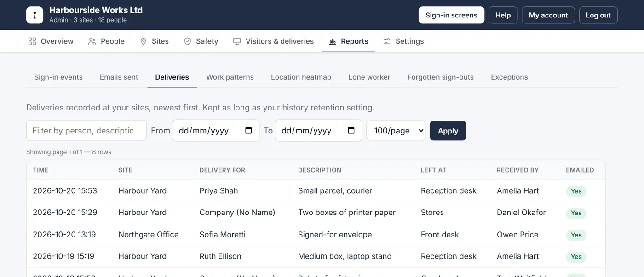Image resolution: width=644 pixels, height=277 pixels.
Task: Open the Exceptions tab
Action: [509, 77]
